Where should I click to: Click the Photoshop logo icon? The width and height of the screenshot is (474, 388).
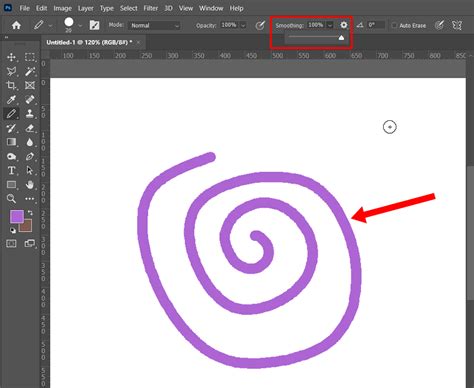(8, 7)
